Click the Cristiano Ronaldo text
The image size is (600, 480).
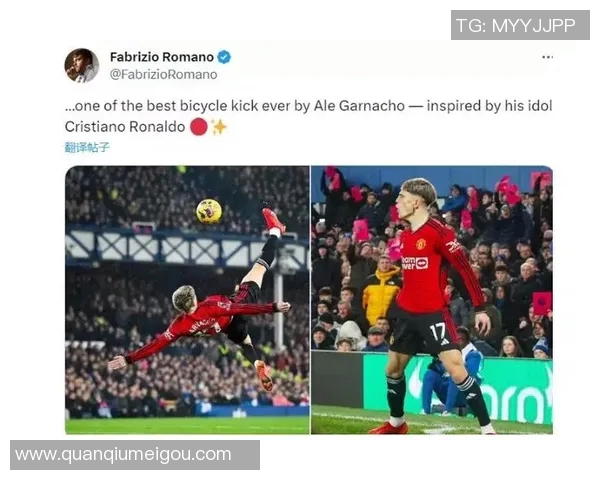click(x=125, y=127)
